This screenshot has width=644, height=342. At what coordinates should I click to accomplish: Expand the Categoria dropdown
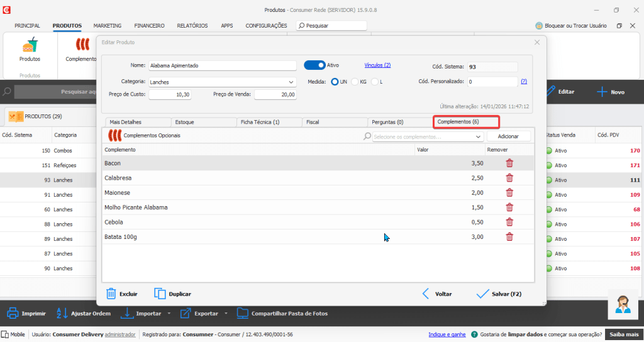pyautogui.click(x=291, y=82)
